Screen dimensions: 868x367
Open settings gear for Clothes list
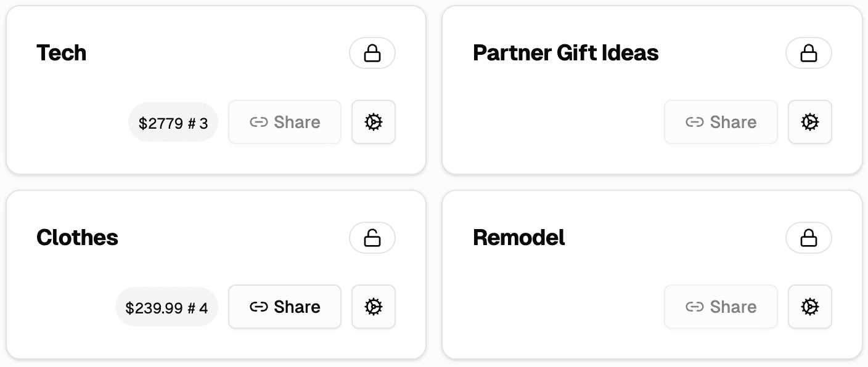coord(374,307)
